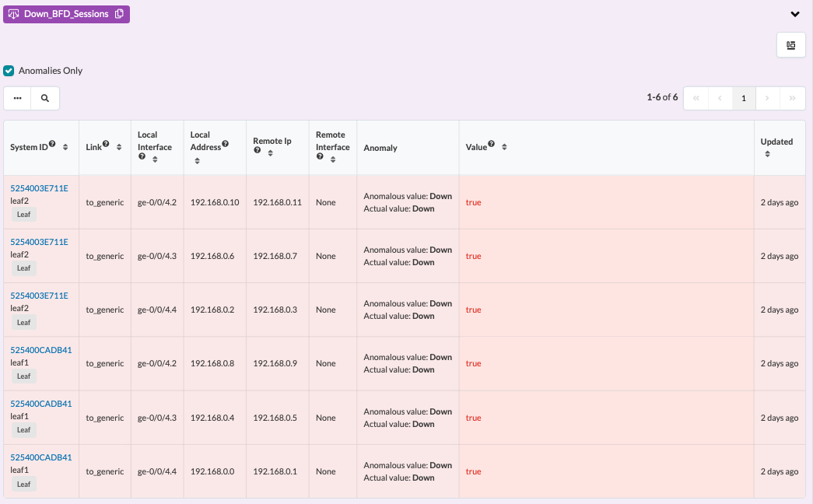
Task: Show help tooltip for Link column
Action: (x=106, y=144)
